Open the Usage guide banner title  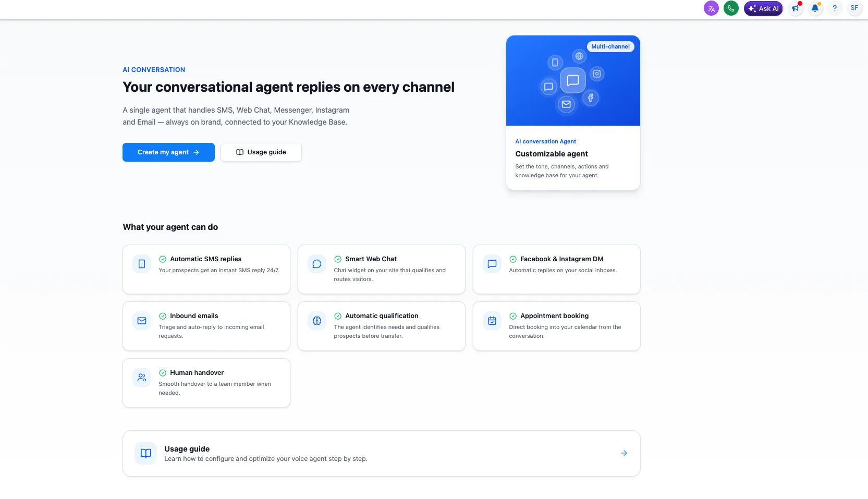tap(187, 449)
